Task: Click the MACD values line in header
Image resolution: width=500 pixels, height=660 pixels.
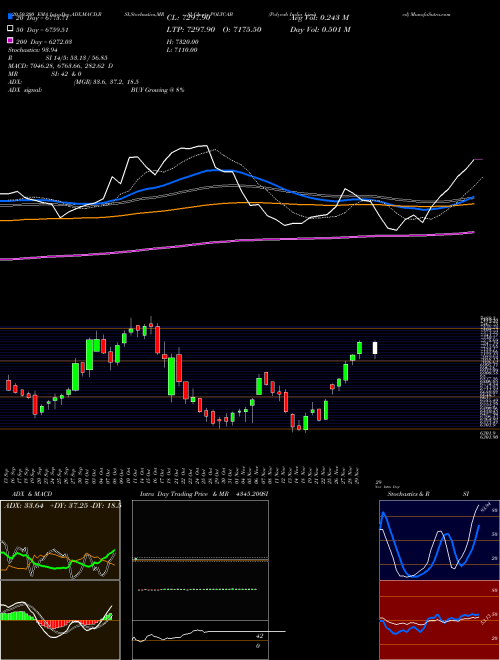Action: click(61, 66)
